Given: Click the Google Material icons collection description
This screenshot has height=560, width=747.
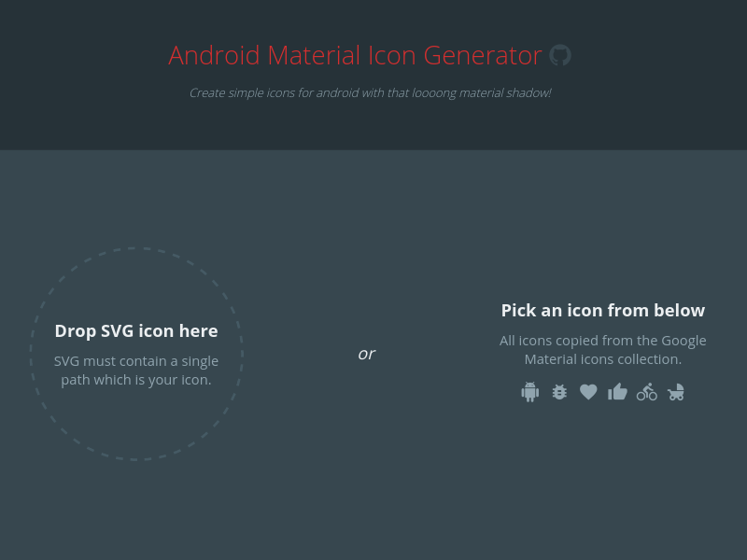Looking at the screenshot, I should [603, 349].
